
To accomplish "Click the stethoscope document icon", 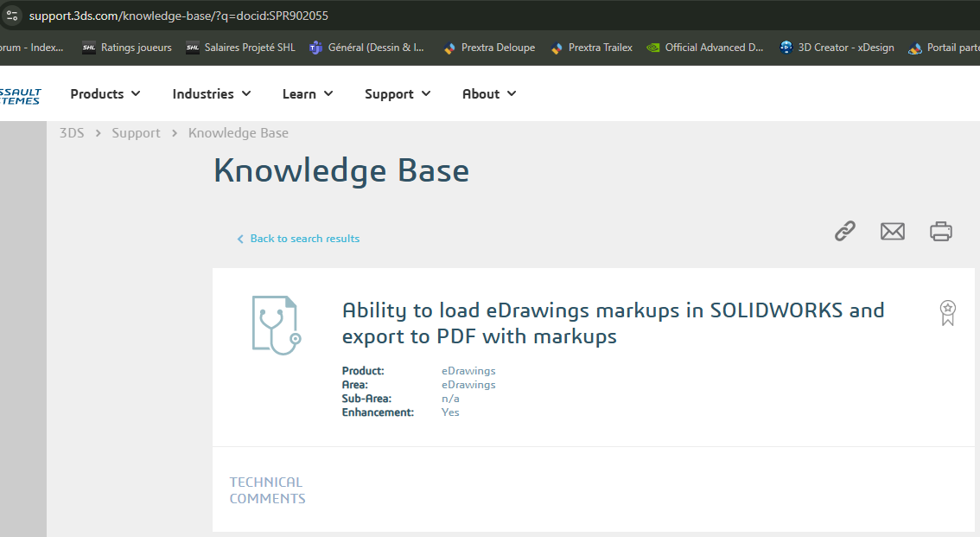I will pos(277,326).
